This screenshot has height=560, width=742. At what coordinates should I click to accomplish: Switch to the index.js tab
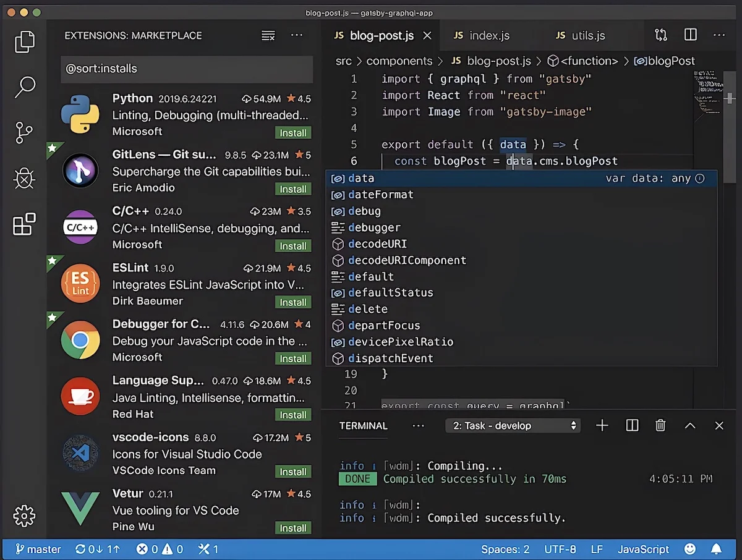[481, 35]
